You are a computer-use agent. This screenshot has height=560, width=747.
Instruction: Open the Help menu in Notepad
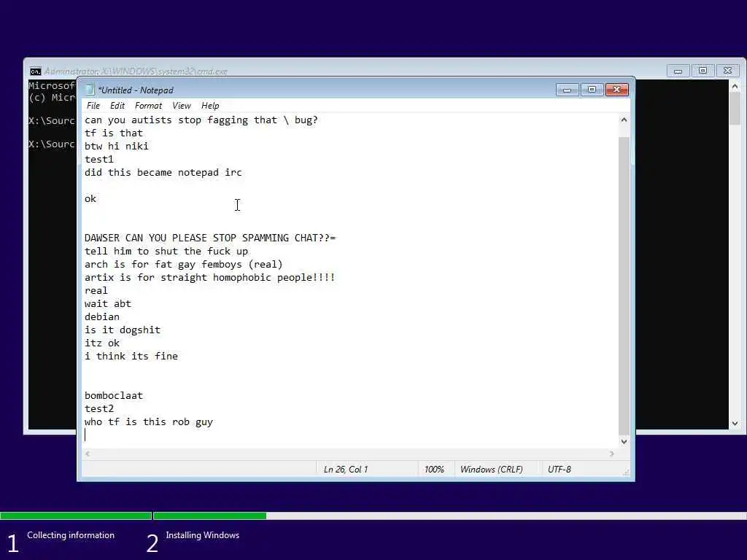(x=210, y=106)
